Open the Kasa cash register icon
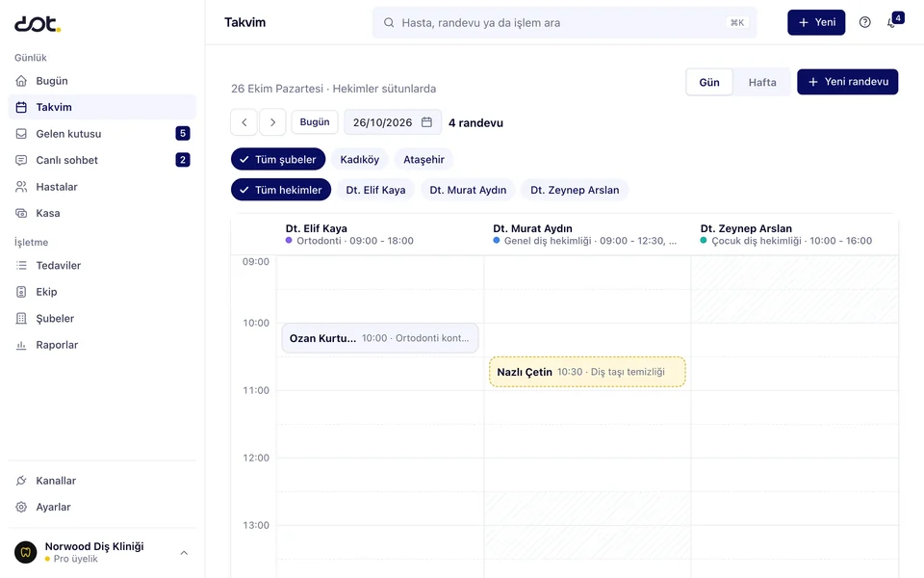Screen dimensions: 924x578 coord(21,214)
